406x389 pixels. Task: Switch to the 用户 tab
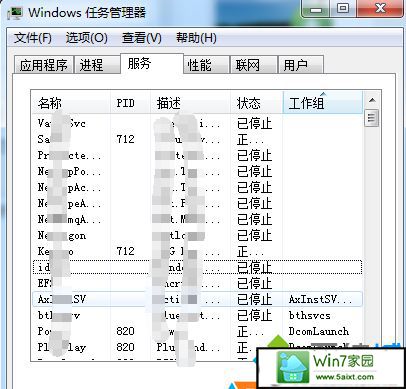pos(301,65)
